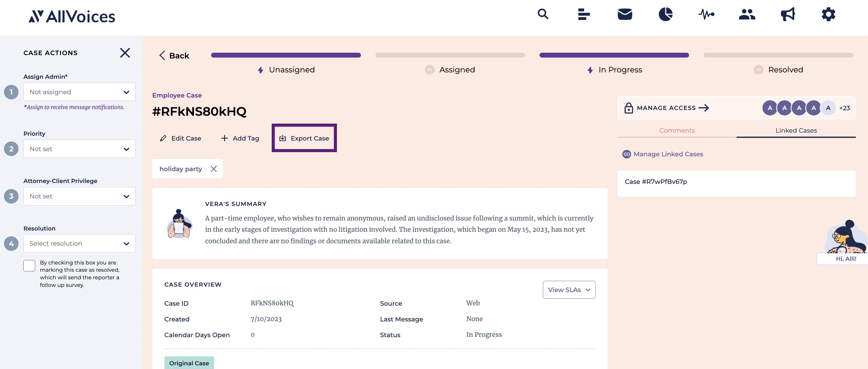868x369 pixels.
Task: Remove the holiday party tag
Action: [x=214, y=169]
